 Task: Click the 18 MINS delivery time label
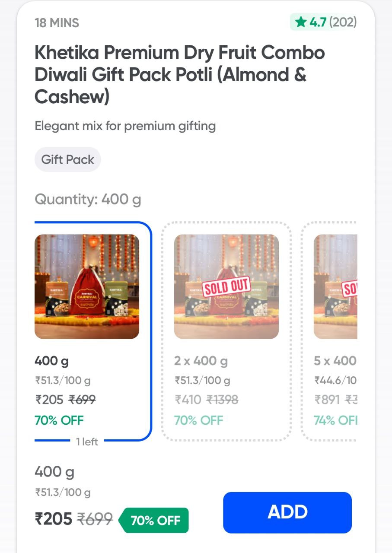tap(57, 22)
